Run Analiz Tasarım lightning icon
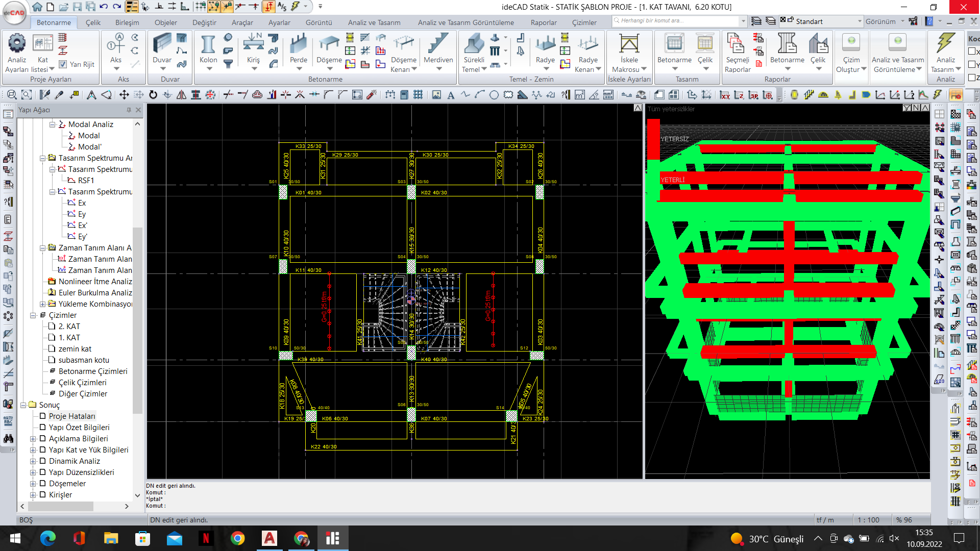Viewport: 980px width, 551px height. tap(946, 43)
